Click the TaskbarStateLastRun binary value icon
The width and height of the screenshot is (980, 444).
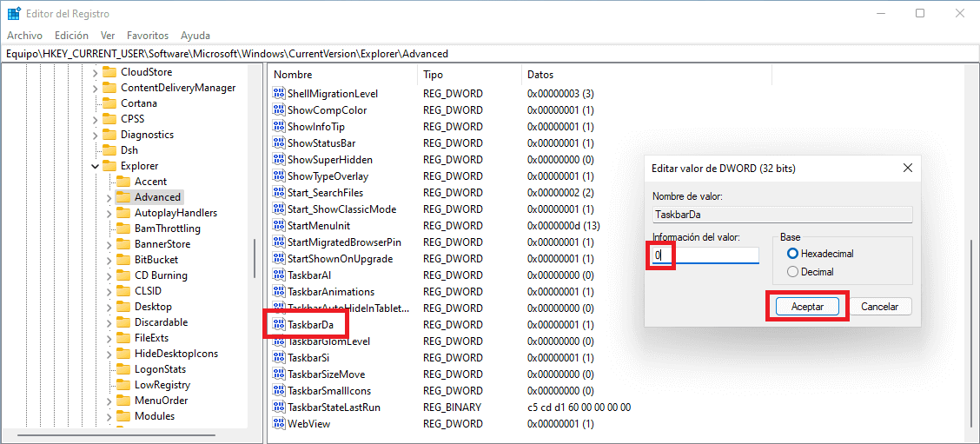[x=279, y=408]
